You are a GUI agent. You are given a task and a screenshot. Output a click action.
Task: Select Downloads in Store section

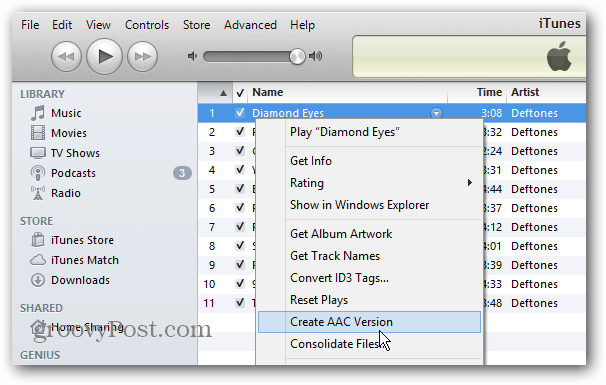80,280
